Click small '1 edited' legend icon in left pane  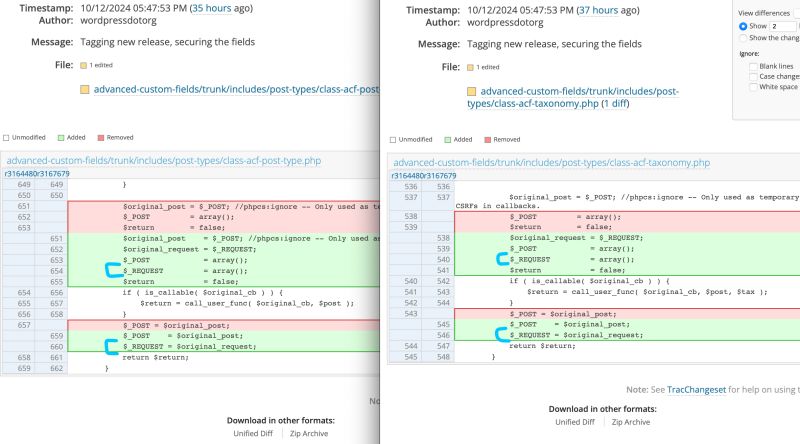pos(84,65)
